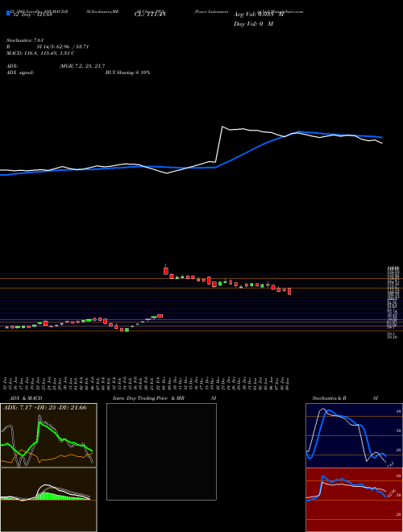Select the '12 Day = 121.68' legend text
This screenshot has width=403, height=532.
pyautogui.click(x=32, y=15)
